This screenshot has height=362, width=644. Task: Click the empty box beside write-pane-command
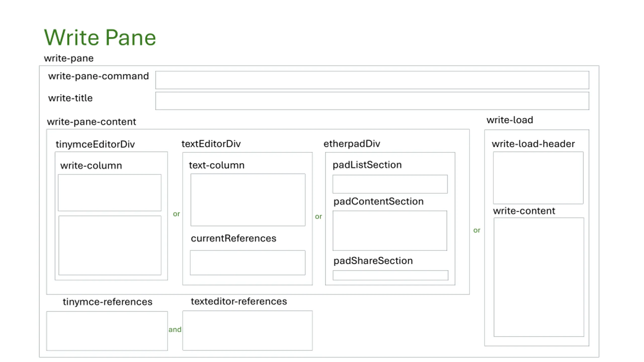(372, 80)
